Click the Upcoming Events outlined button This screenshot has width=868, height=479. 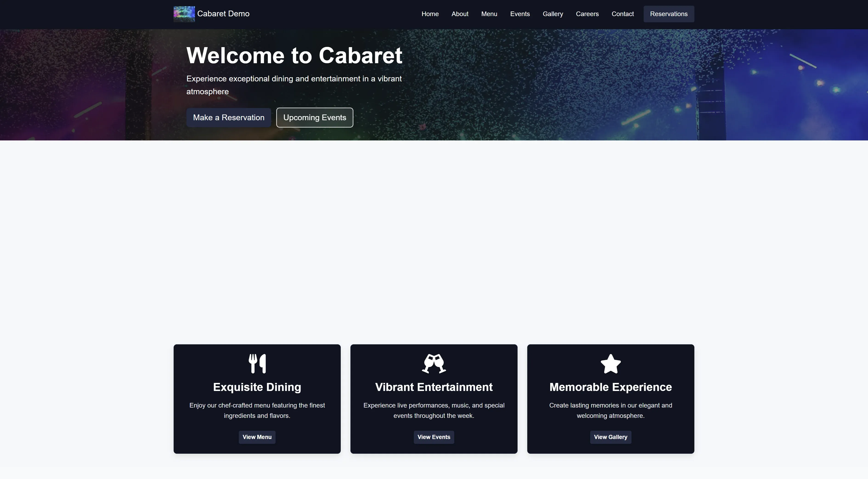pos(315,117)
